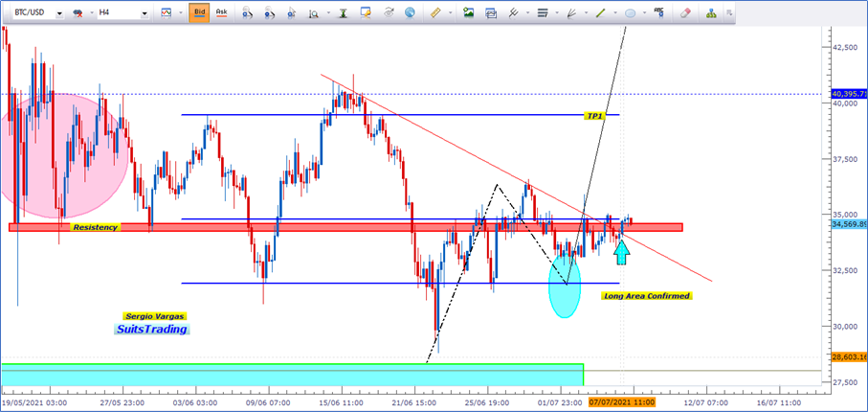Viewport: 868px width, 412px height.
Task: Click the insert picture icon
Action: click(x=468, y=13)
